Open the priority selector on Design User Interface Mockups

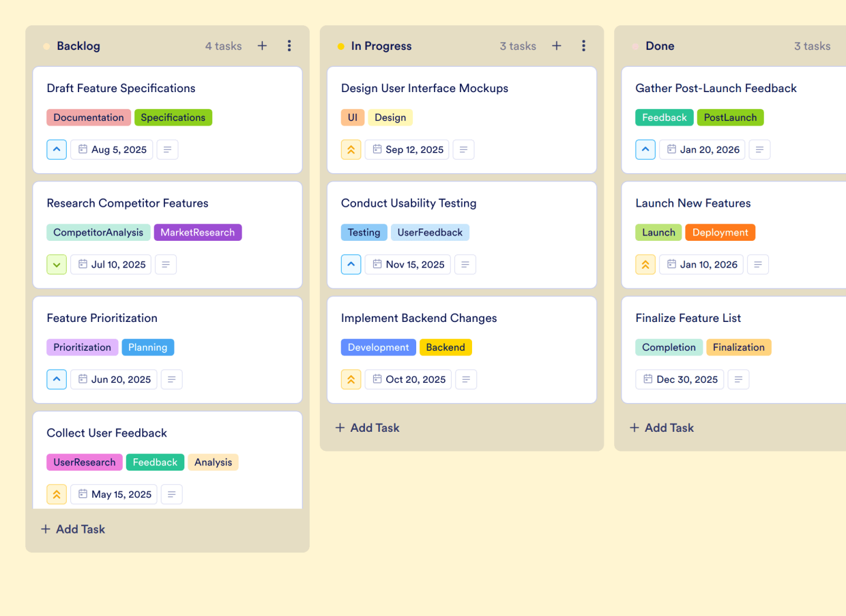click(x=351, y=149)
